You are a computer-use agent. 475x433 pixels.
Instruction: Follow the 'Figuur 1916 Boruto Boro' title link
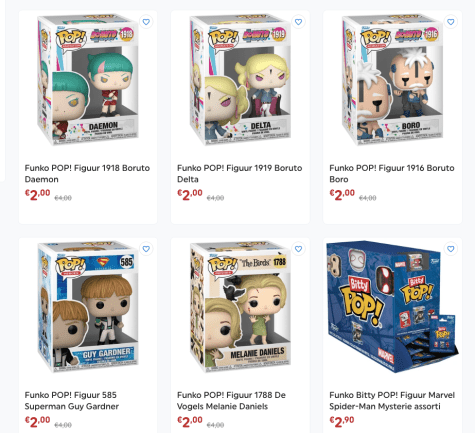(392, 173)
